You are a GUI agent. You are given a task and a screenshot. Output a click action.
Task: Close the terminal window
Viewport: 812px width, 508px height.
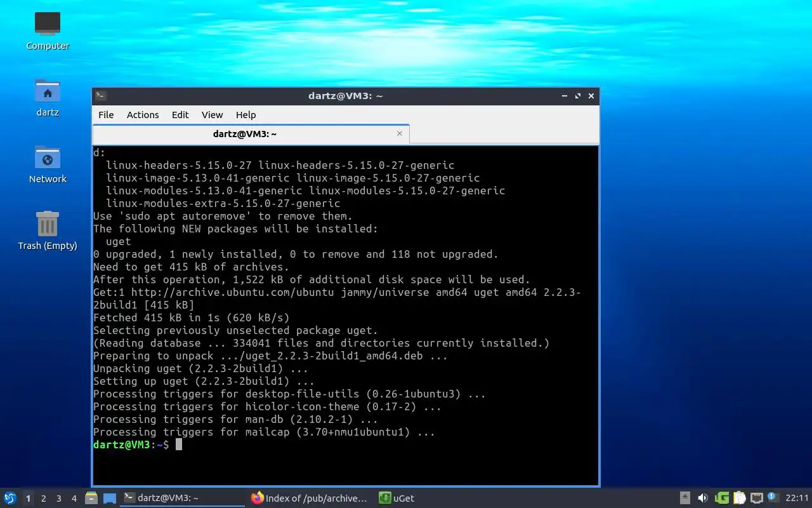[x=591, y=96]
